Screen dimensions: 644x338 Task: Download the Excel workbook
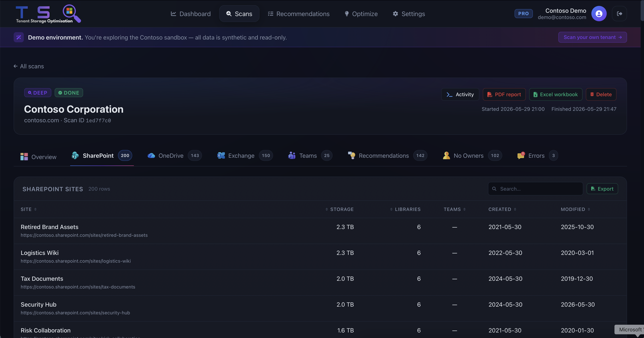(x=556, y=95)
